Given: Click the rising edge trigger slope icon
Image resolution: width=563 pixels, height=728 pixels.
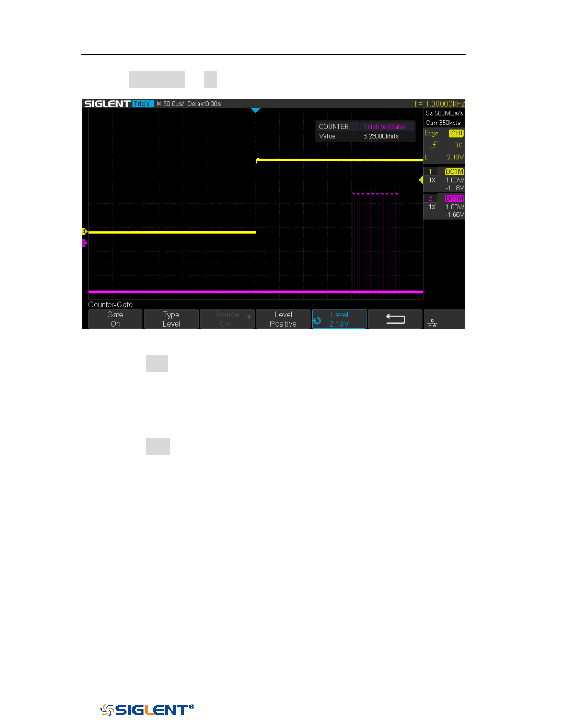Looking at the screenshot, I should point(433,145).
